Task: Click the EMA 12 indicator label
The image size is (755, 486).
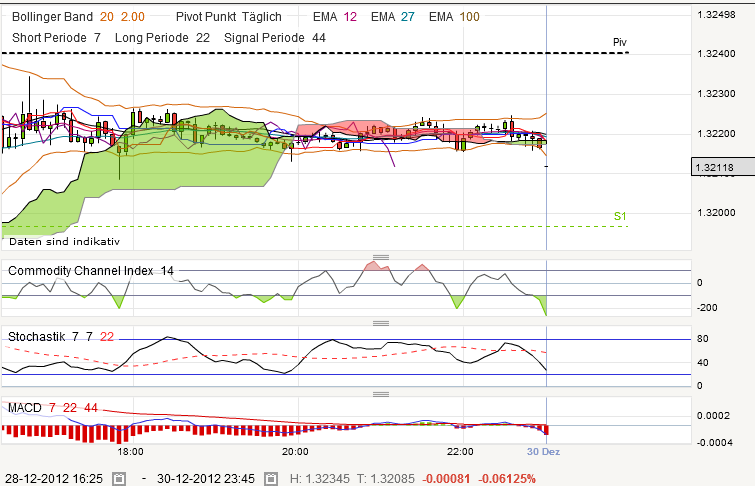Action: pyautogui.click(x=335, y=17)
